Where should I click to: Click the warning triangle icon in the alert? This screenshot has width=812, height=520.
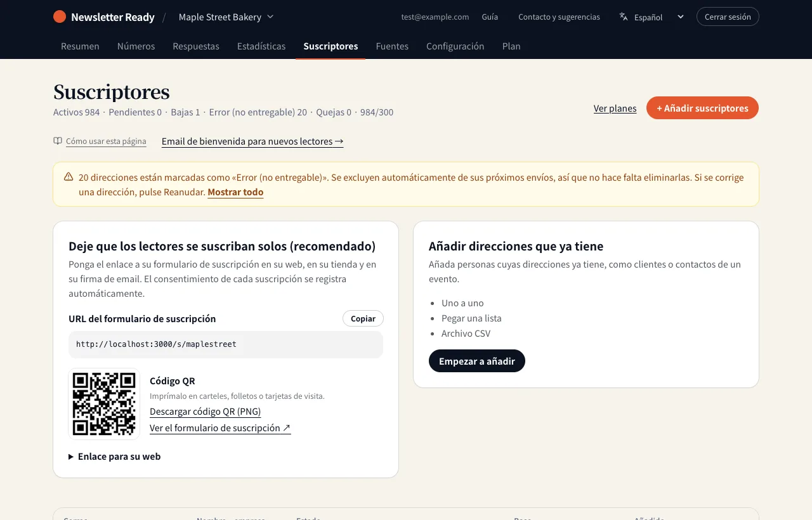(x=69, y=177)
